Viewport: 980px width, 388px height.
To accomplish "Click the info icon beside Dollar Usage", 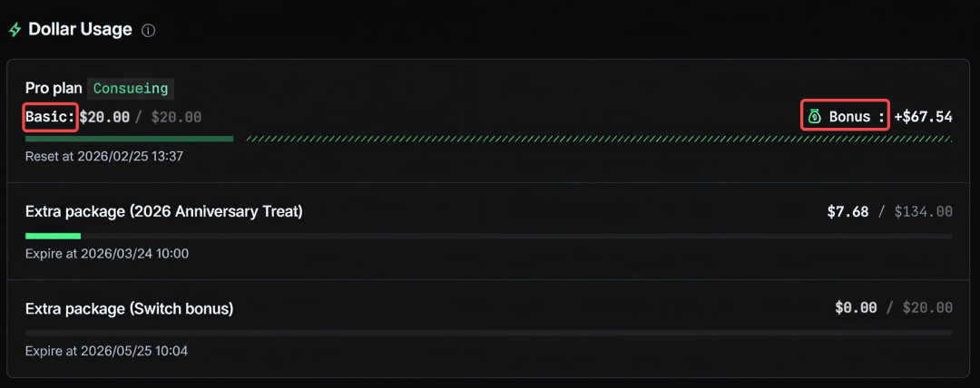I will point(149,30).
